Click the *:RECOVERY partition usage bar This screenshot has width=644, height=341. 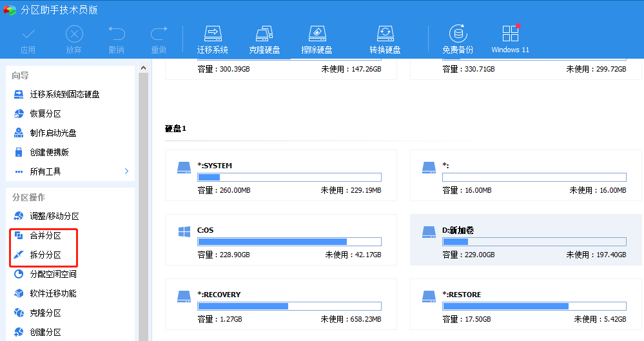point(289,306)
